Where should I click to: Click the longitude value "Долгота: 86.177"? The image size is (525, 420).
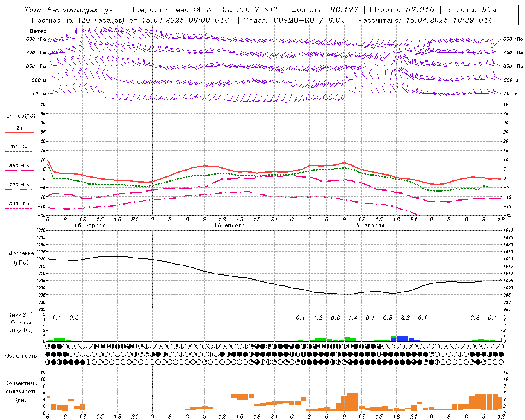[325, 10]
